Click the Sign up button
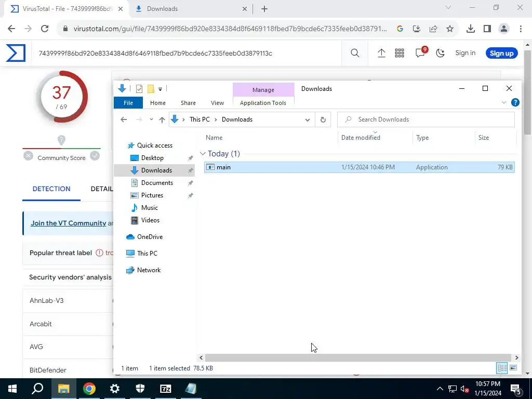This screenshot has height=399, width=532. coord(501,54)
